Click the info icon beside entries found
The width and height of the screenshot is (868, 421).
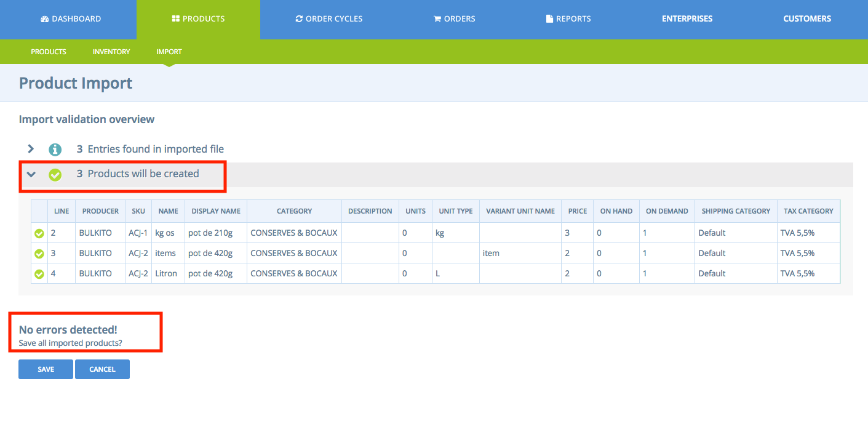pyautogui.click(x=55, y=149)
